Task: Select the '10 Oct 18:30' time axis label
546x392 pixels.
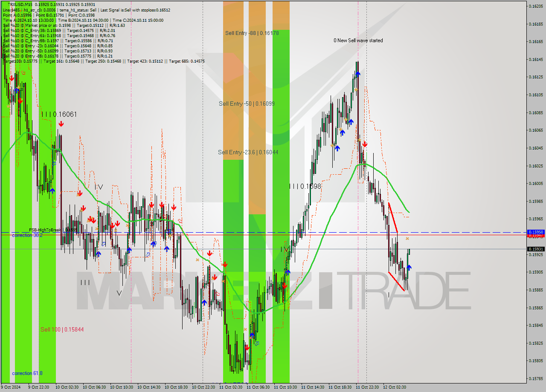Action: (x=176, y=387)
